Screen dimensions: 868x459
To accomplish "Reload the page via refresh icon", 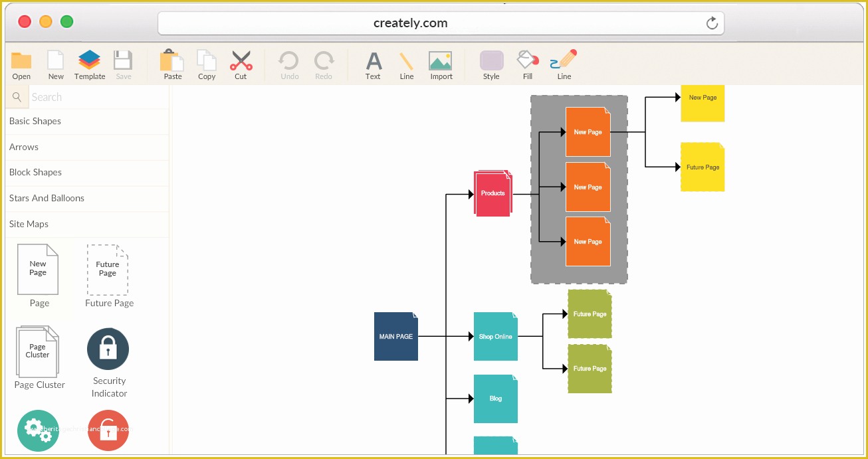I will click(712, 23).
